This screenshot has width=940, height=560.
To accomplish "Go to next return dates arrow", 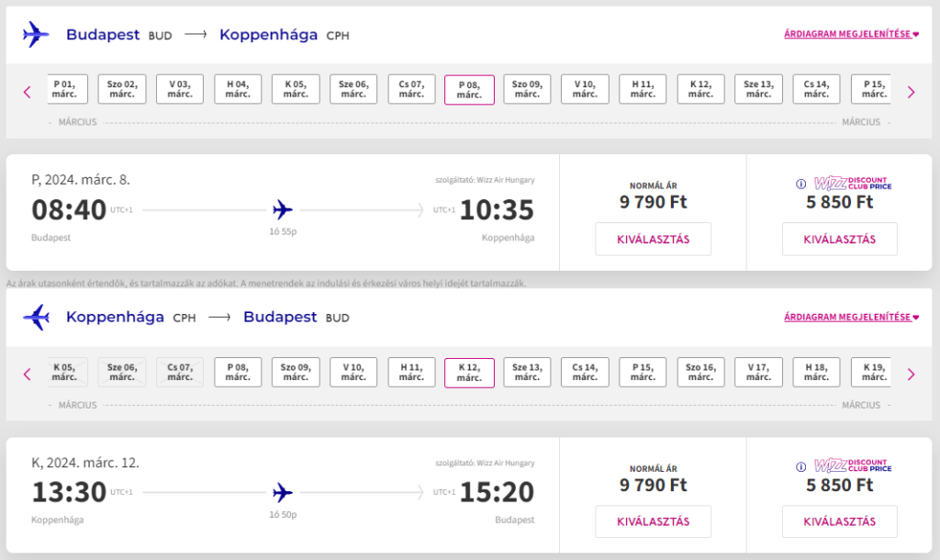I will (x=912, y=375).
